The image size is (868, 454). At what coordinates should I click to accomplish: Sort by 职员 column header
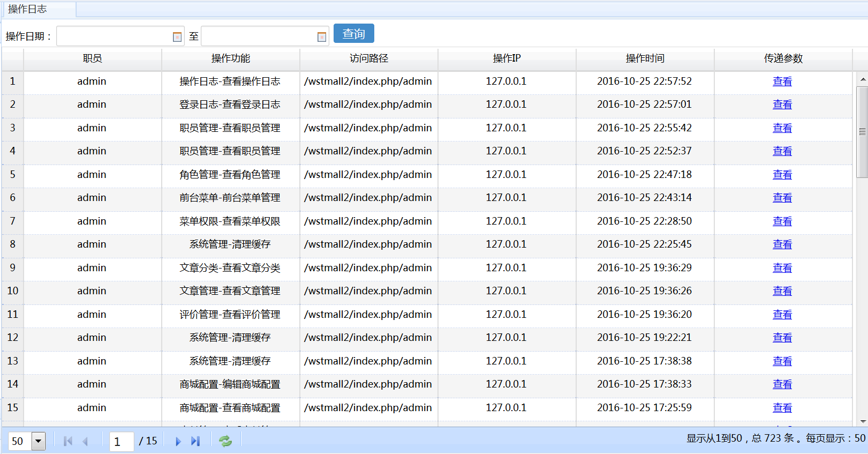point(93,59)
